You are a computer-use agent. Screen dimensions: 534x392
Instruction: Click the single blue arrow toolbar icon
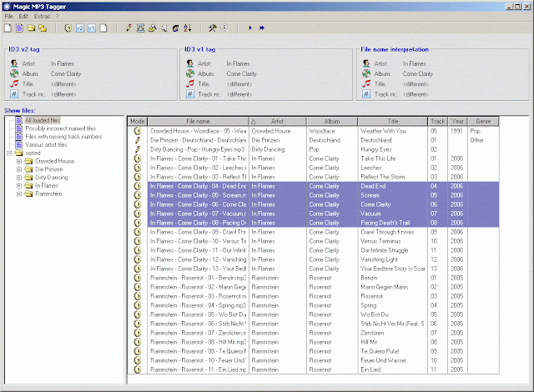click(250, 28)
